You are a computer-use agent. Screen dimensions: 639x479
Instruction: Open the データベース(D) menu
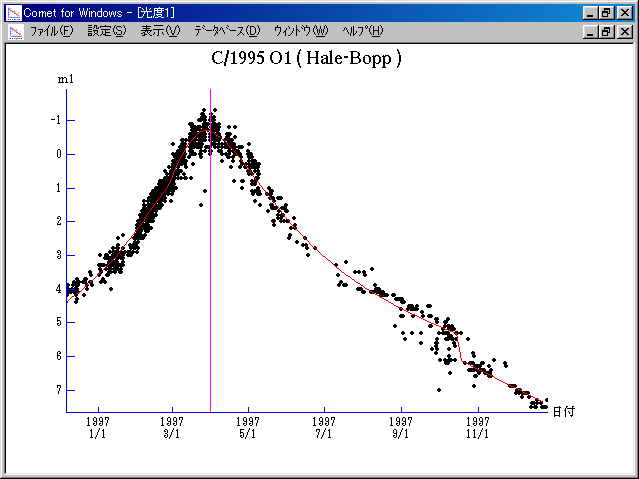(227, 31)
